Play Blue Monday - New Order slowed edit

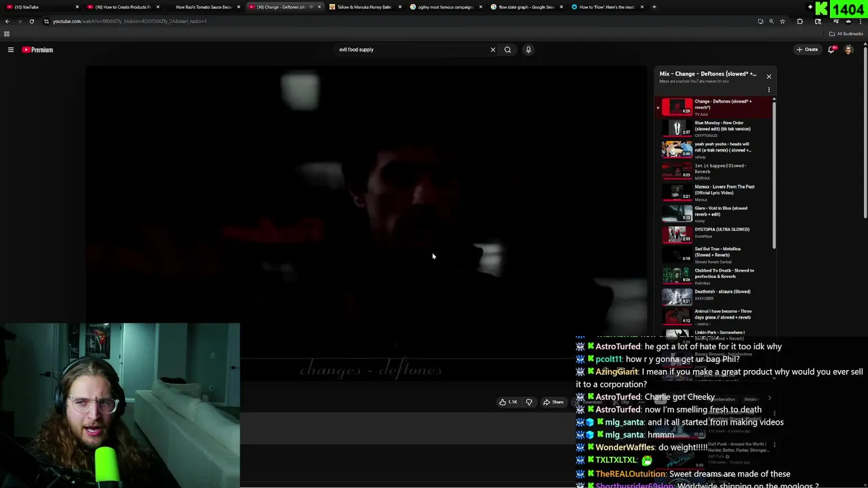point(713,128)
